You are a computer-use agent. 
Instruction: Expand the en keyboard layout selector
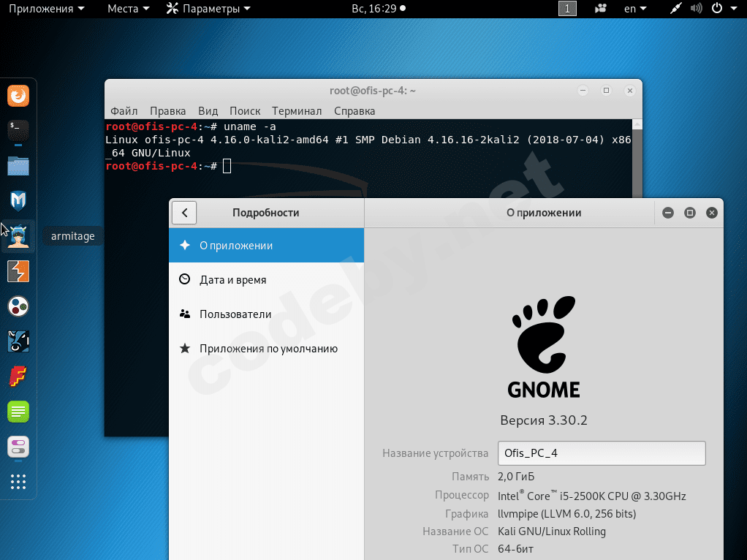coord(634,9)
